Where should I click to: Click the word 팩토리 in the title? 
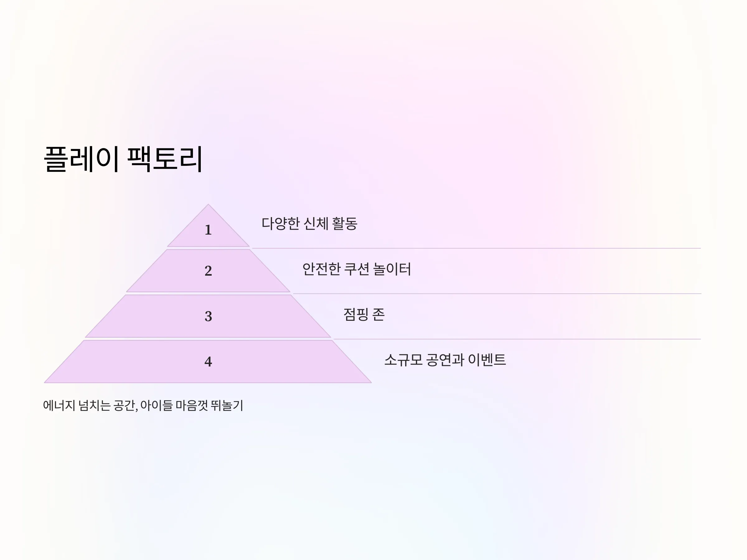[165, 159]
